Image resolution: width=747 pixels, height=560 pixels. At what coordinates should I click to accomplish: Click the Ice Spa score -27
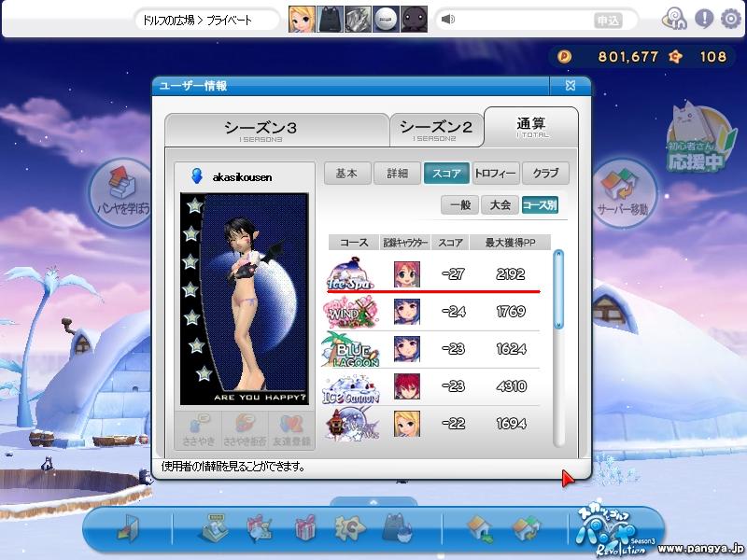coord(453,274)
